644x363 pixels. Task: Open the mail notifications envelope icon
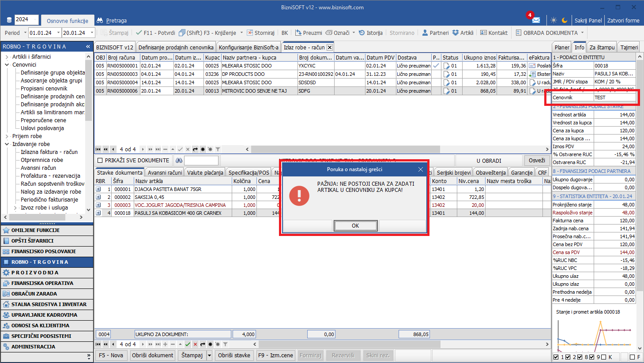click(x=536, y=20)
